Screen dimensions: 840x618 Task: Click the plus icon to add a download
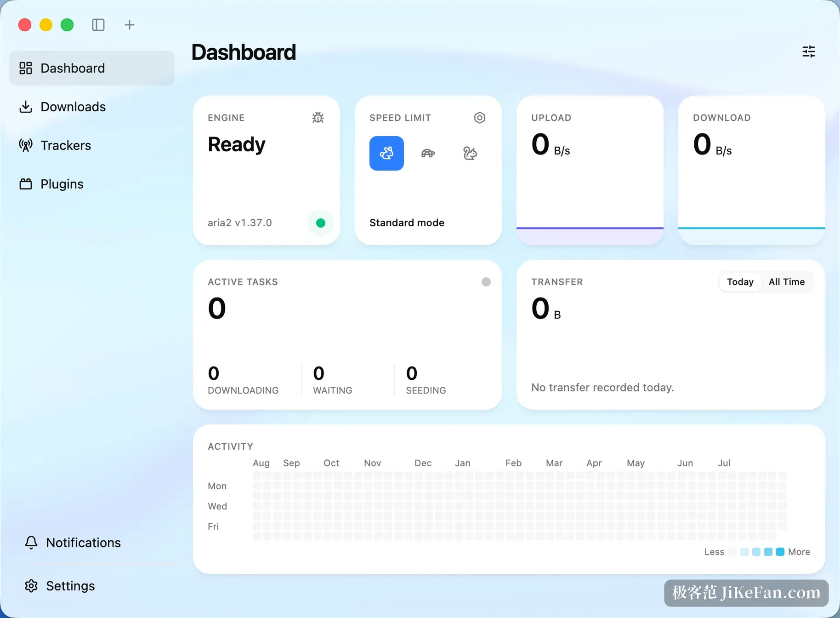tap(130, 25)
